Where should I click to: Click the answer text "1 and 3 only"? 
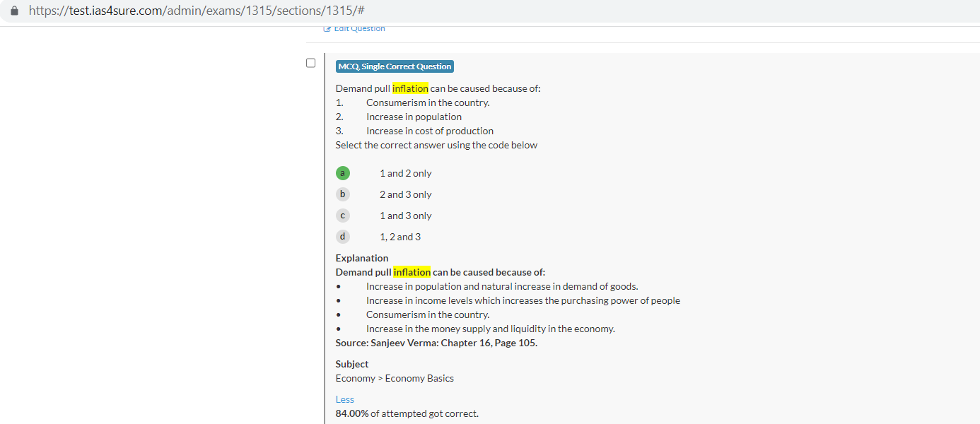click(405, 216)
